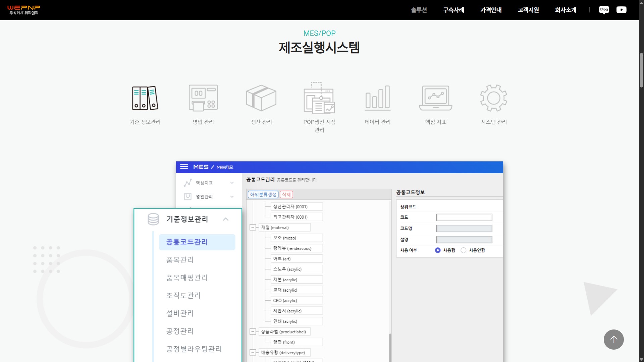Select the 데이터 관리 bar chart icon

(378, 98)
